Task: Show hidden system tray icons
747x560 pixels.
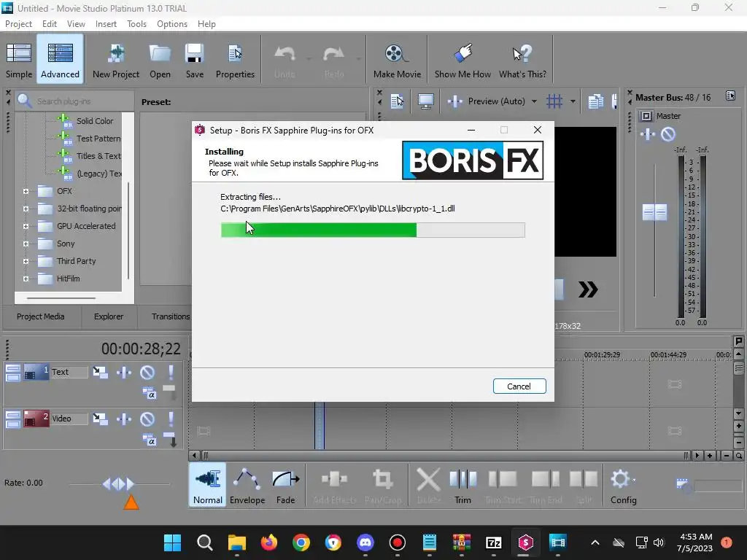Action: [x=595, y=542]
